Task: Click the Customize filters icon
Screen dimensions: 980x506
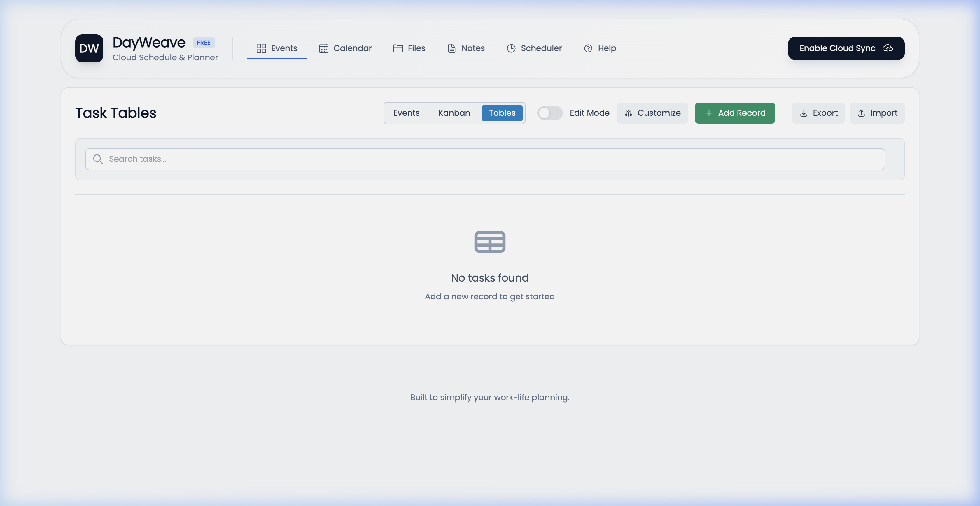Action: 629,113
